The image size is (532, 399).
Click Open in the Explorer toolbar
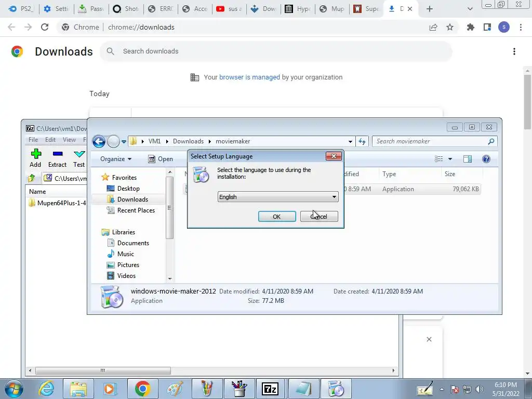(x=161, y=159)
